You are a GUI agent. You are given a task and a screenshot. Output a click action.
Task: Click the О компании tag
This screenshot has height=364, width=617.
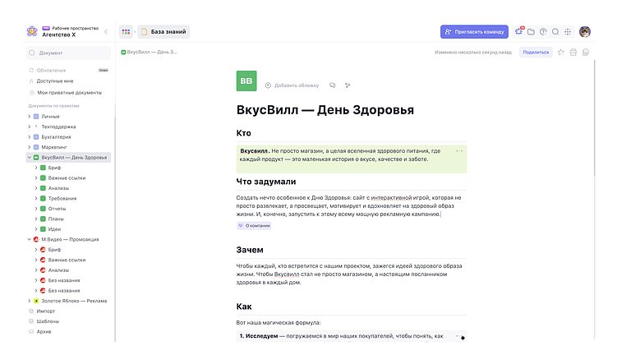254,225
